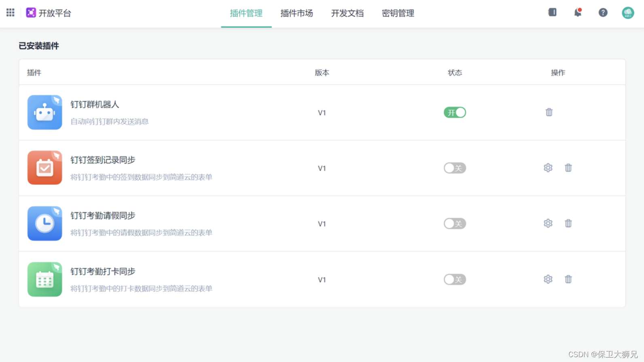Open the help document book icon
Image resolution: width=644 pixels, height=362 pixels.
(x=552, y=12)
